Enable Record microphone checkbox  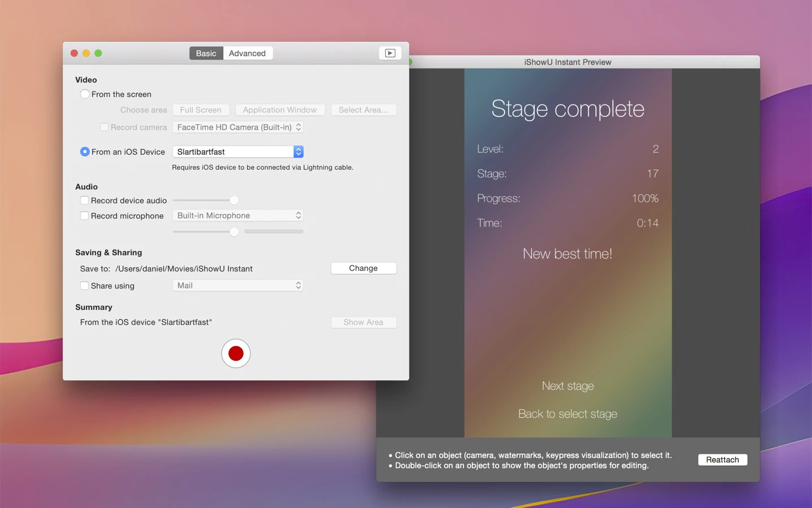[84, 216]
